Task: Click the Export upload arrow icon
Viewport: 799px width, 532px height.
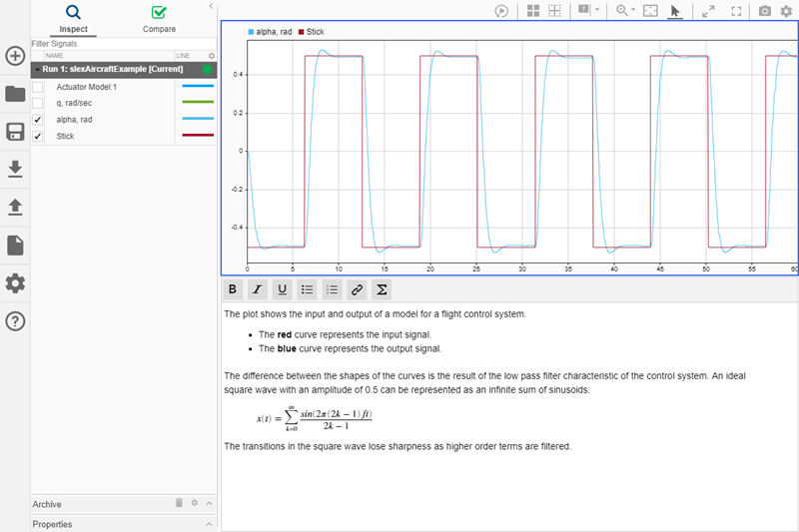Action: (15, 208)
